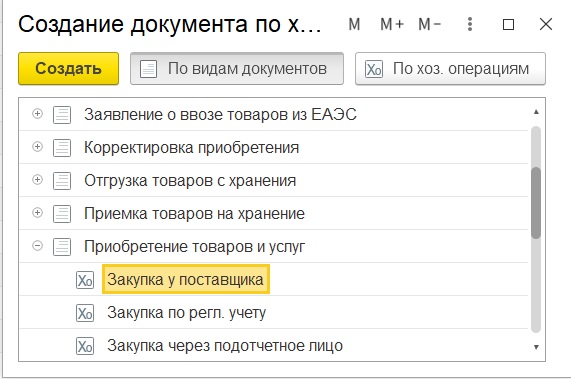Collapse Приобретение товаров и услуг node

tap(37, 246)
